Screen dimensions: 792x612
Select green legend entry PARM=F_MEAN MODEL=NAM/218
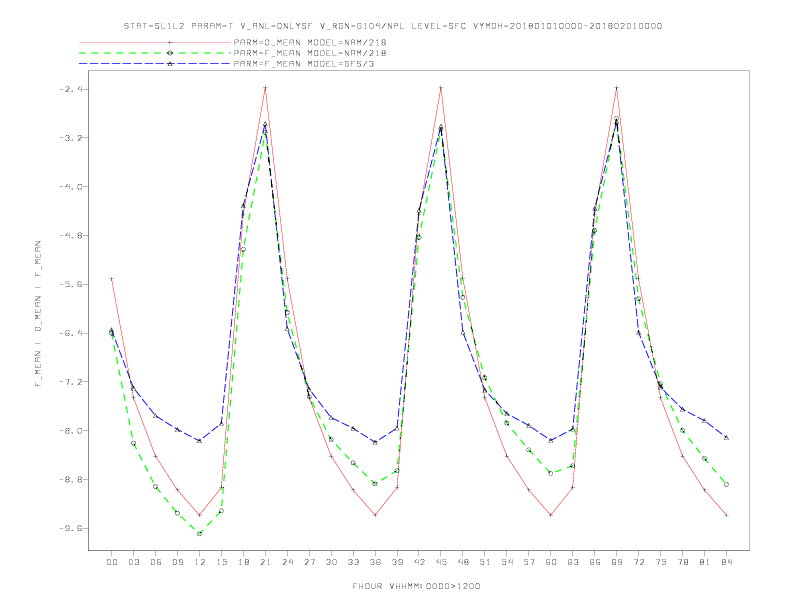pyautogui.click(x=310, y=53)
